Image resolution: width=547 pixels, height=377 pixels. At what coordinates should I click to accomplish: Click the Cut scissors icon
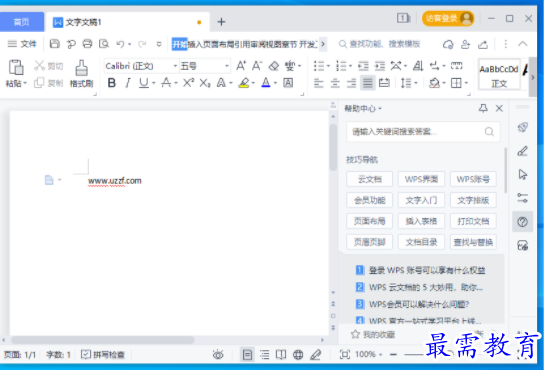(x=39, y=65)
